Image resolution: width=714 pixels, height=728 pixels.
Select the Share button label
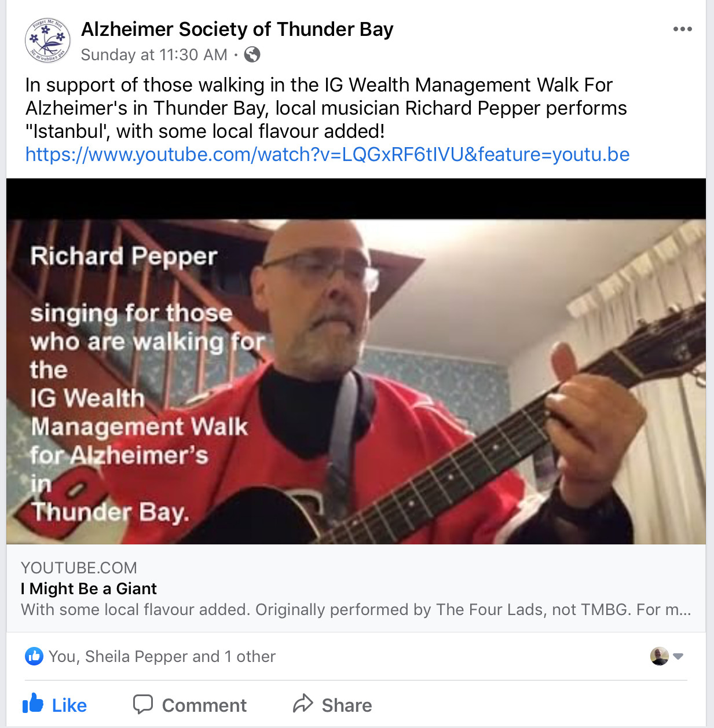click(347, 705)
